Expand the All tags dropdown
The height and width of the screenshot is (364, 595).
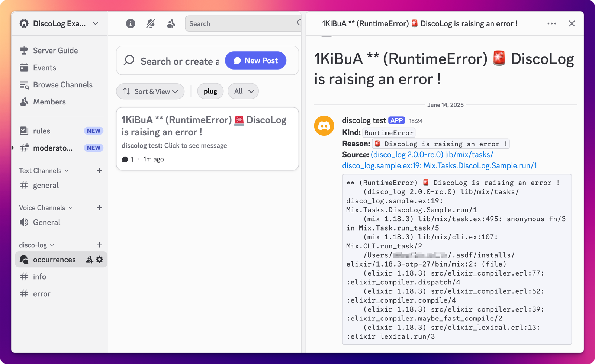(x=243, y=91)
